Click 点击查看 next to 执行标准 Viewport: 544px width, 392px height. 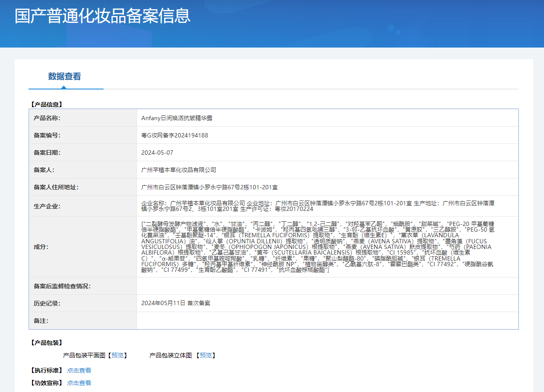pyautogui.click(x=79, y=370)
